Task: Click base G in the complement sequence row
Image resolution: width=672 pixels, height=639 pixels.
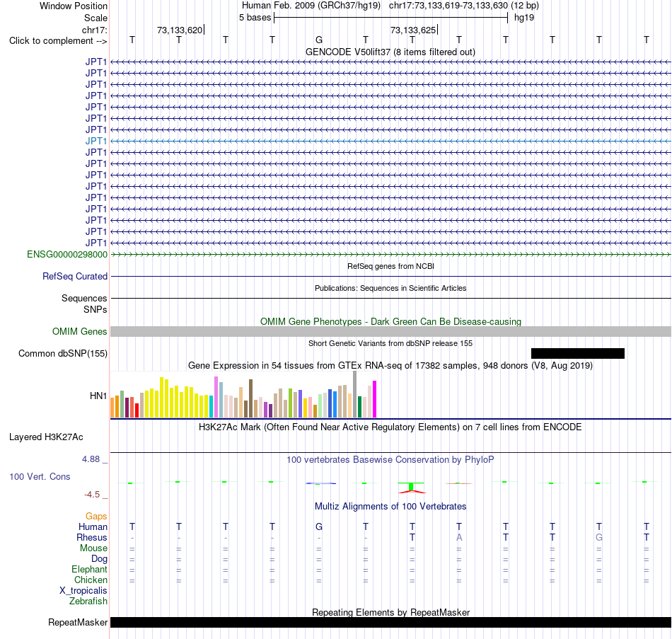Action: point(319,40)
